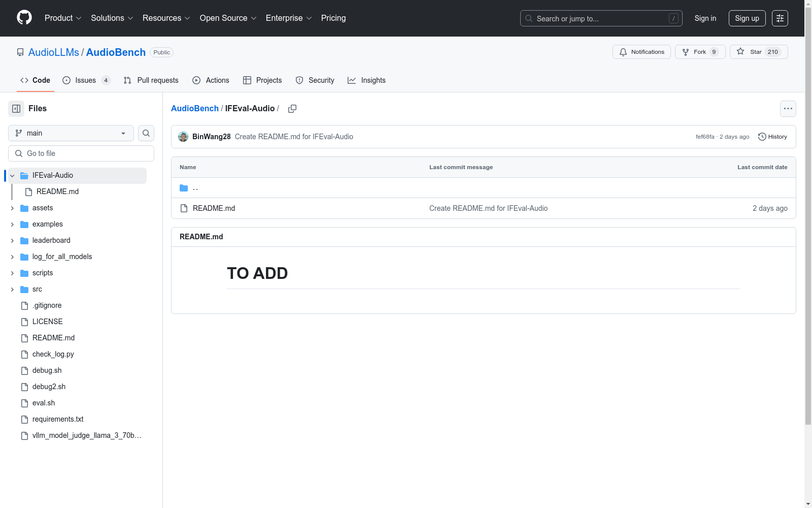Click README.md file icon in the table
The image size is (812, 508).
click(x=184, y=208)
